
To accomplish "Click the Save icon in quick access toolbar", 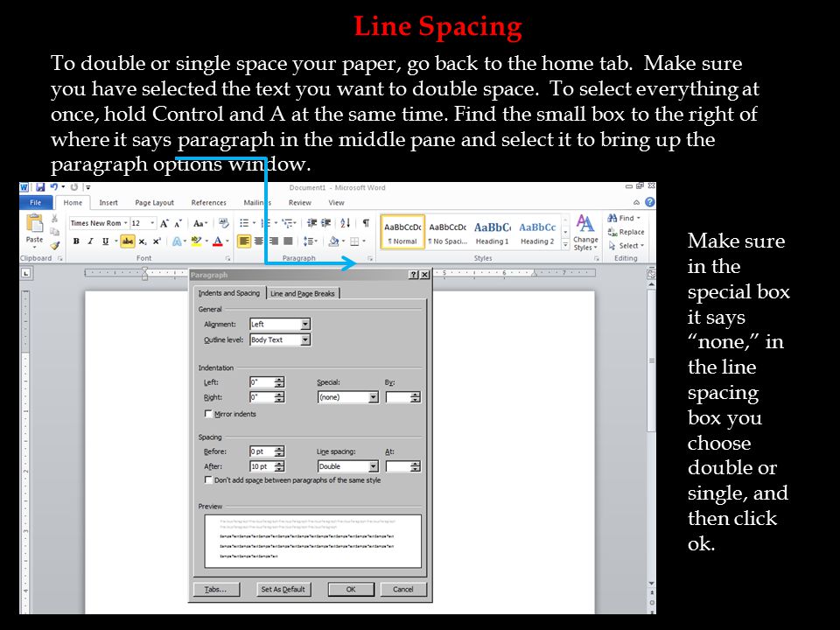I will tap(40, 187).
